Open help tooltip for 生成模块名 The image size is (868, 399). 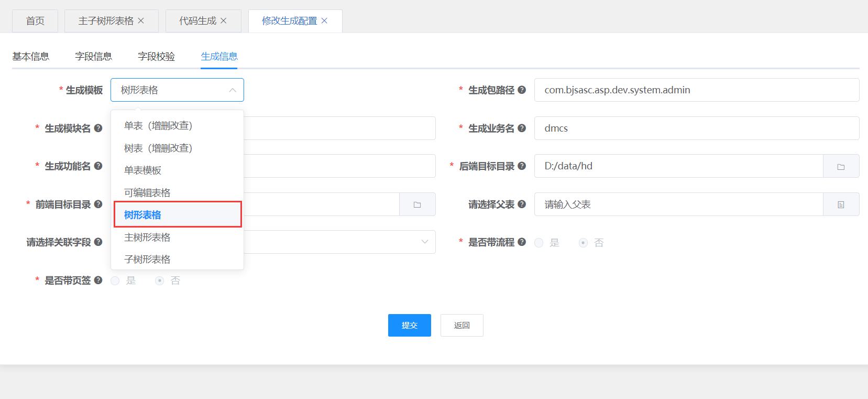tap(98, 128)
